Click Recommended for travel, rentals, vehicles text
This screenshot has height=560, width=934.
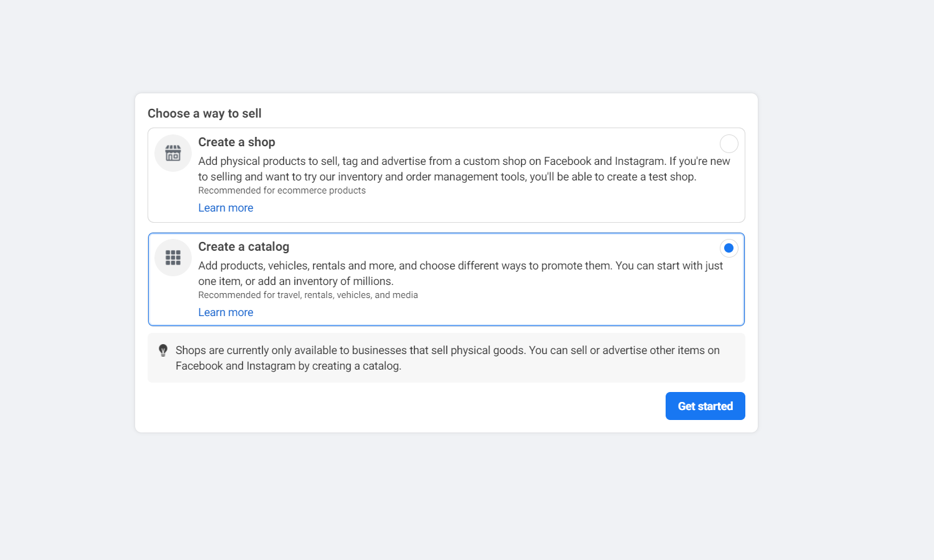tap(308, 296)
